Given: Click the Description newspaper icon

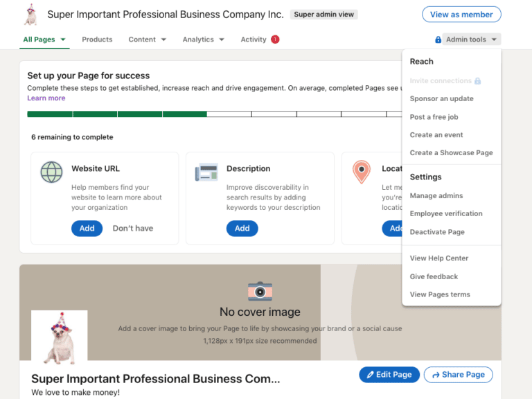Looking at the screenshot, I should [206, 172].
